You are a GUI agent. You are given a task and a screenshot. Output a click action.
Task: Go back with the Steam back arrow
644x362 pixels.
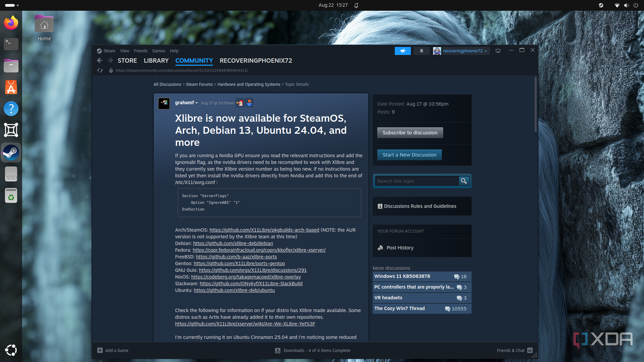click(x=100, y=60)
